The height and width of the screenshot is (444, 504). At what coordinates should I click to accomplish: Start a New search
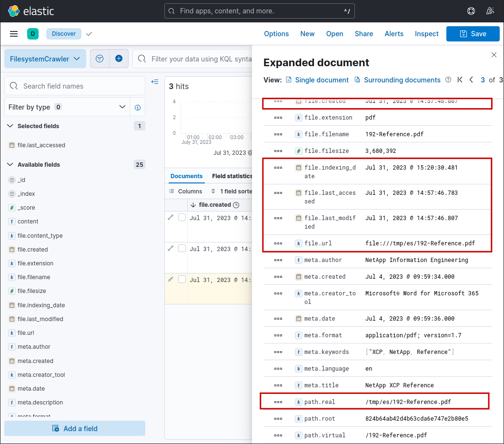coord(307,34)
